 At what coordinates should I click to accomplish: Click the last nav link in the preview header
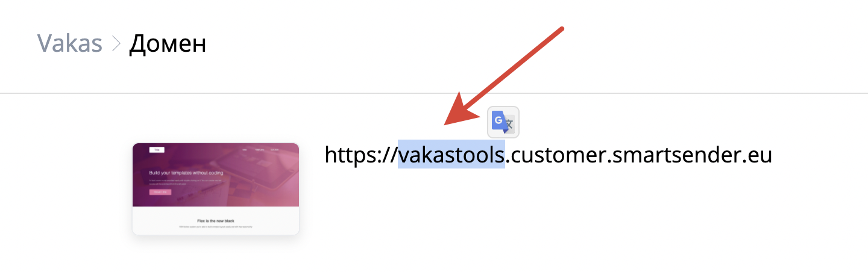click(x=274, y=150)
